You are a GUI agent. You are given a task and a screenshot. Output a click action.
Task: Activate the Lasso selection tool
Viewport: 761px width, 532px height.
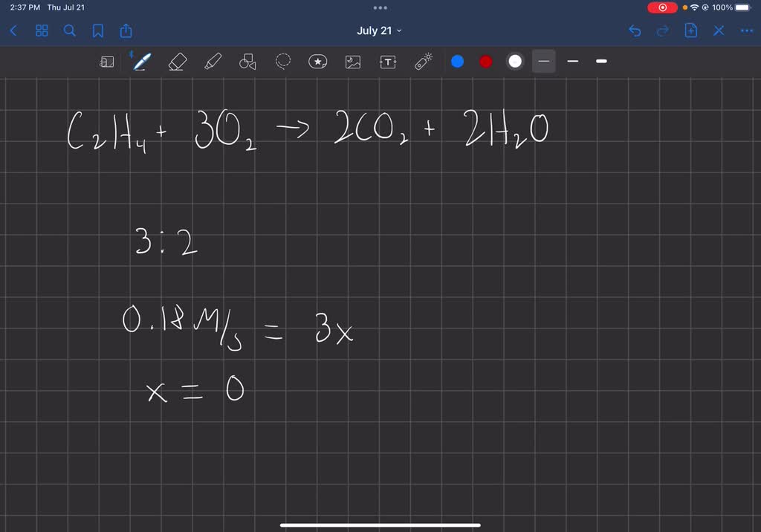pos(282,62)
